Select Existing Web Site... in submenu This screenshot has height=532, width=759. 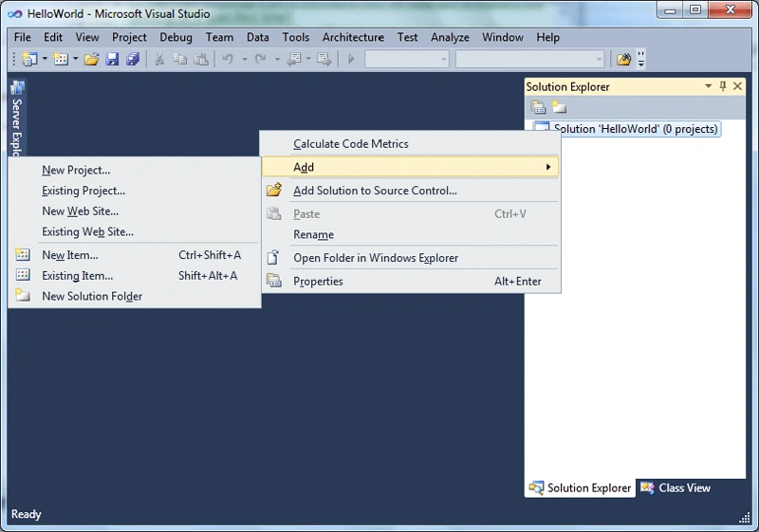(135, 231)
